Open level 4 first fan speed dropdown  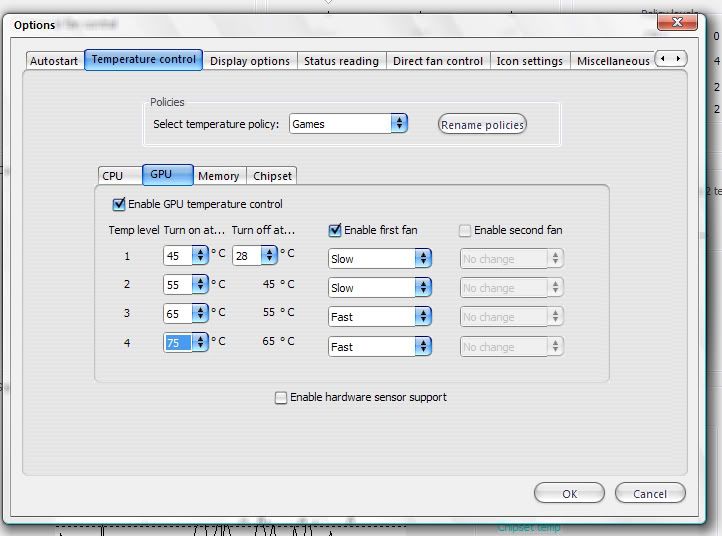coord(380,347)
